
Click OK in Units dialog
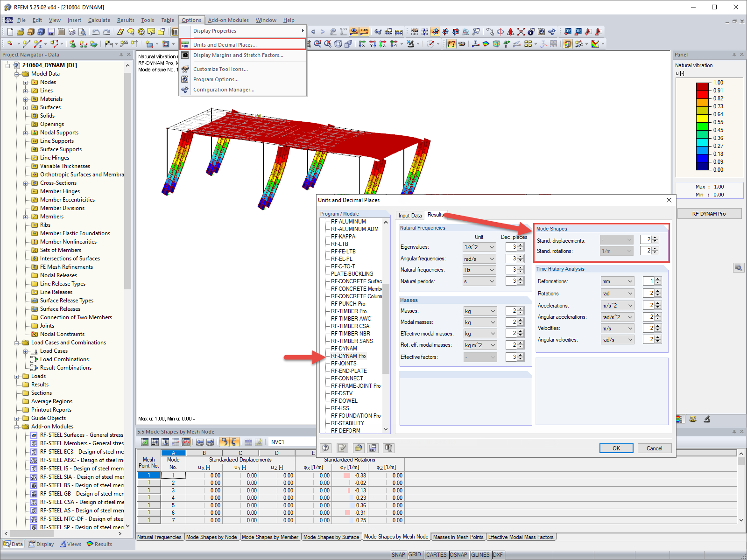click(x=616, y=448)
